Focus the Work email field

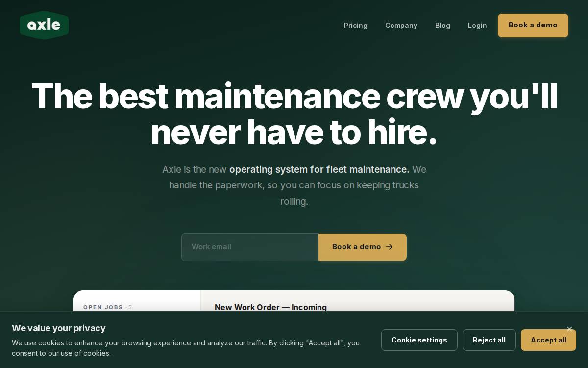coord(250,247)
